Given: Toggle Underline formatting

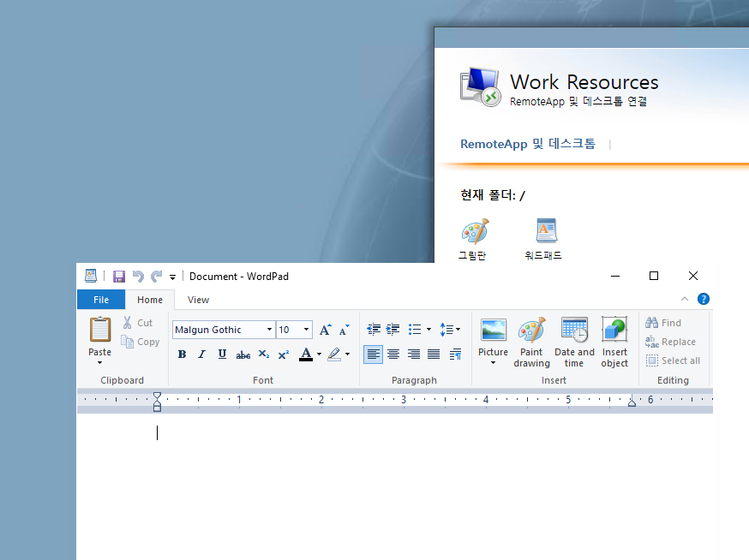Looking at the screenshot, I should [222, 354].
